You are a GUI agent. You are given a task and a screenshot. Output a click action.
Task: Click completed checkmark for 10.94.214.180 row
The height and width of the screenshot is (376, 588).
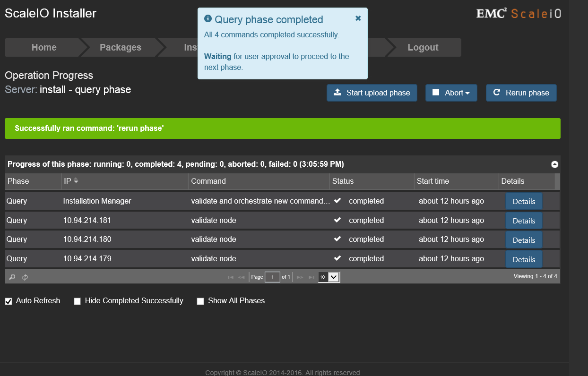pos(337,239)
